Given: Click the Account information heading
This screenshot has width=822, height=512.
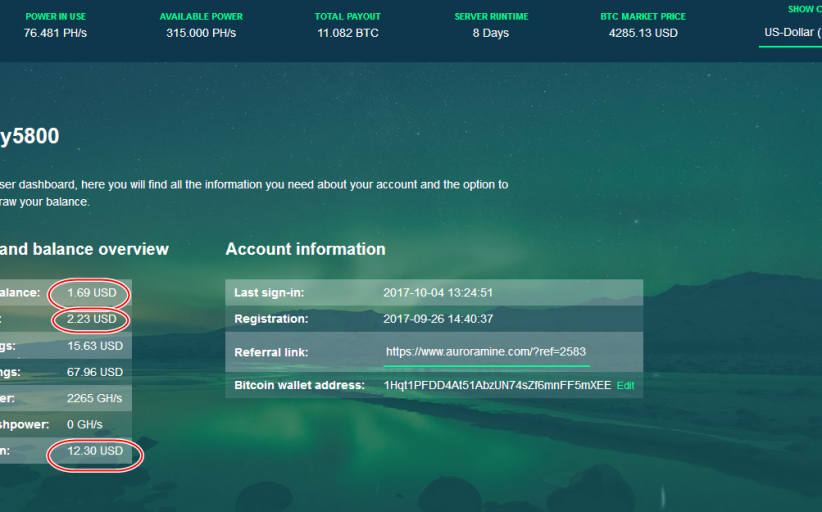Looking at the screenshot, I should click(x=305, y=249).
